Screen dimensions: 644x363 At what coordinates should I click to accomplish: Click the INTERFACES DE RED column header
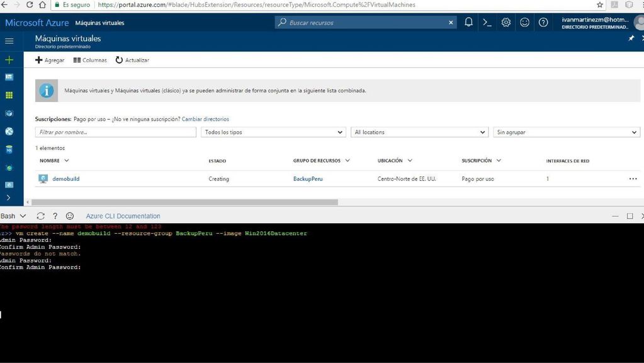coord(568,161)
